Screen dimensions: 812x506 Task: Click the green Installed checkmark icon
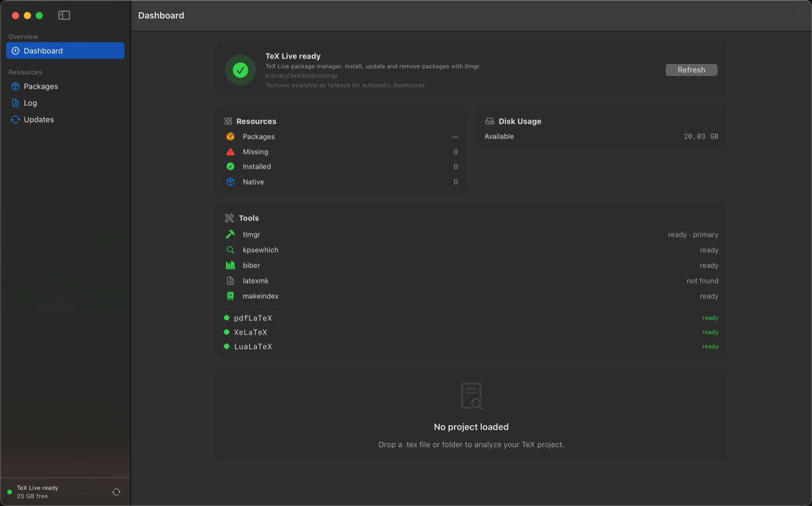click(230, 167)
